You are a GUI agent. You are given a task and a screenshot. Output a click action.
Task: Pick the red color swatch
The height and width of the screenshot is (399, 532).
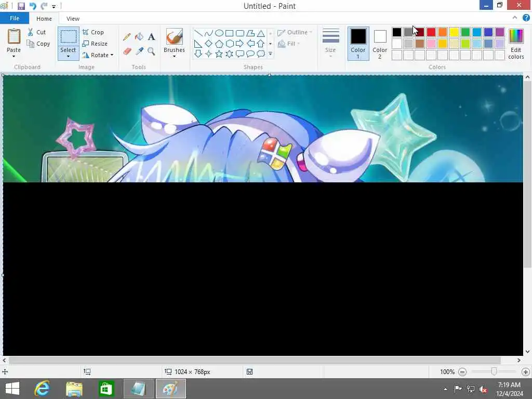431,32
